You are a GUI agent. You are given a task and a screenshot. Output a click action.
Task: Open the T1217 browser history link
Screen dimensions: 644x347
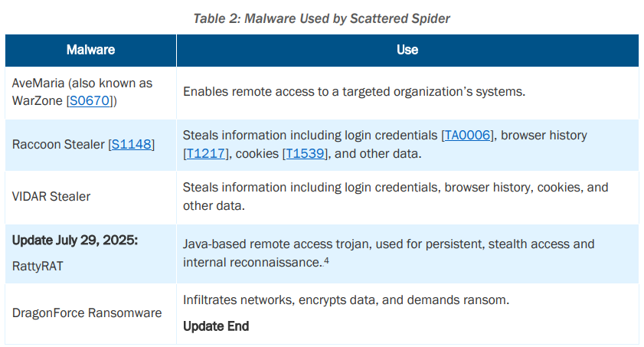coord(205,153)
